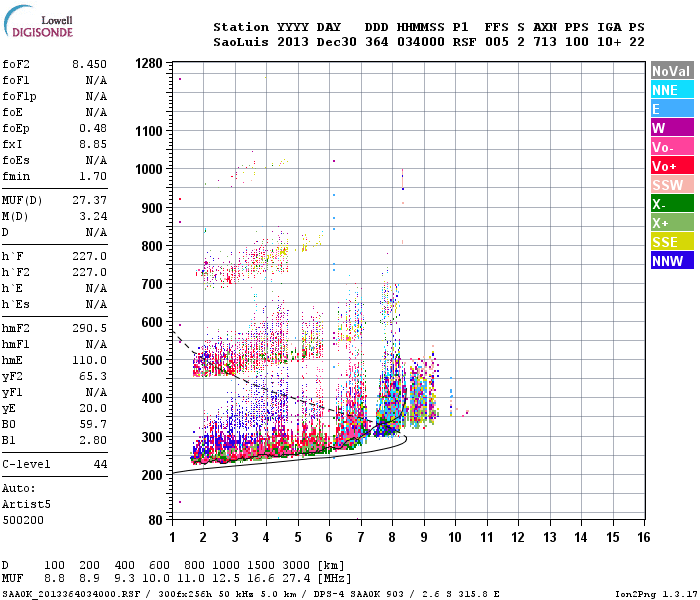Click the fmin value 1.70
This screenshot has width=700, height=600.
coord(93,176)
